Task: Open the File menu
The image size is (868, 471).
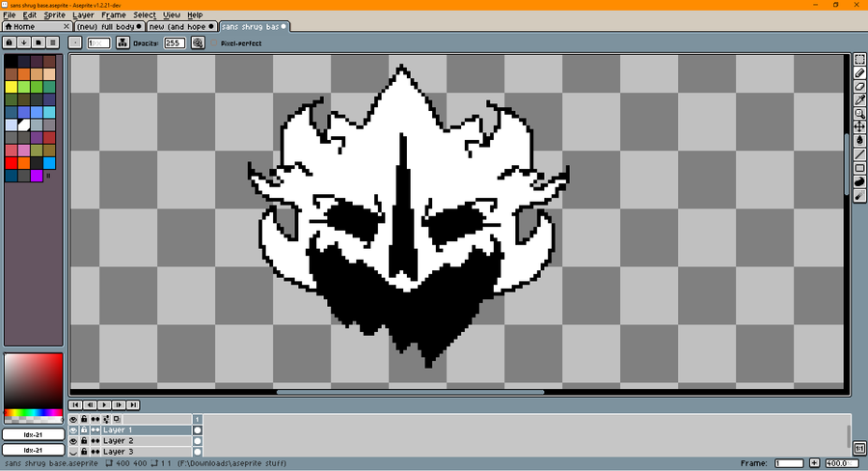Action: [x=10, y=15]
